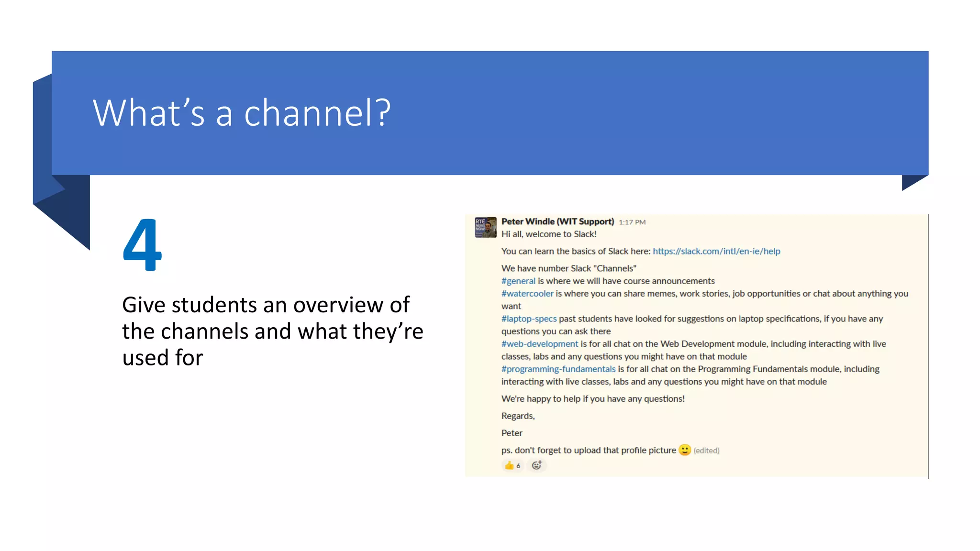Image resolution: width=980 pixels, height=551 pixels.
Task: Click the smiley emoji after profile picture
Action: (685, 450)
